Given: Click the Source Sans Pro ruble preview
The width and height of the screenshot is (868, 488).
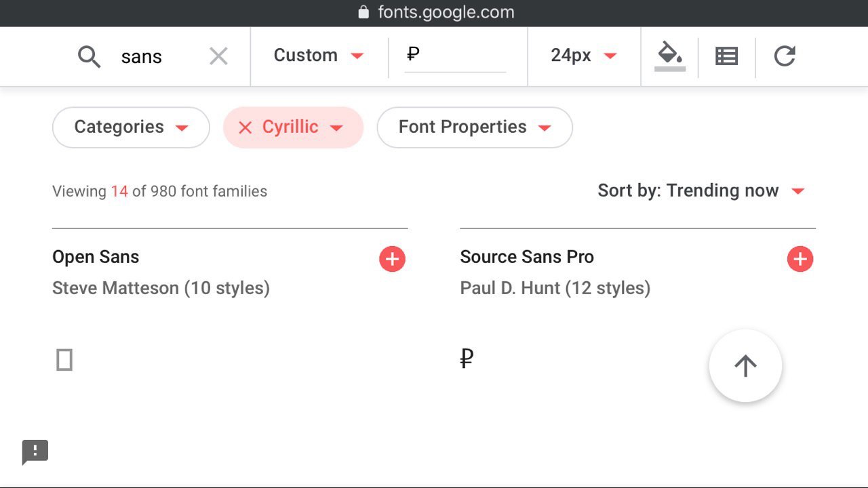Looking at the screenshot, I should (467, 358).
